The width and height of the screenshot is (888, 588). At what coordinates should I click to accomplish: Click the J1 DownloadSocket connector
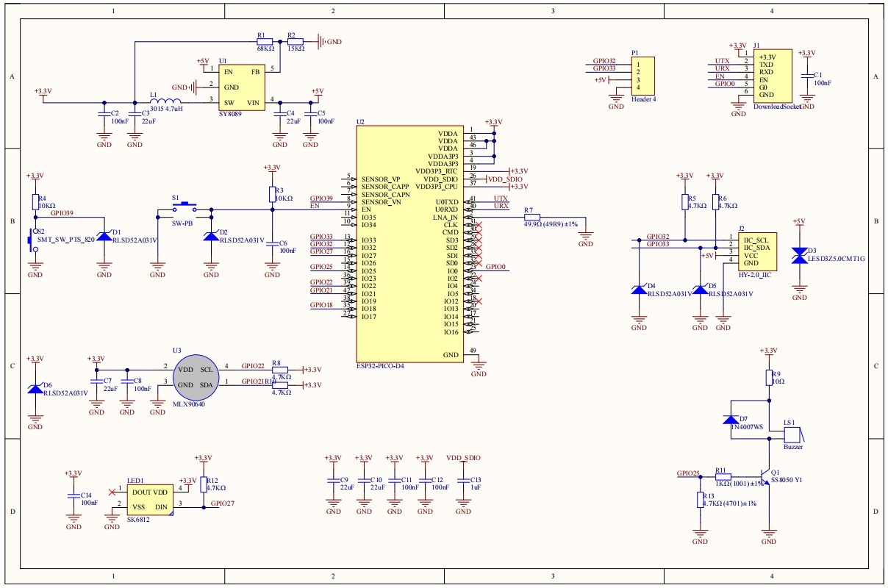click(773, 76)
